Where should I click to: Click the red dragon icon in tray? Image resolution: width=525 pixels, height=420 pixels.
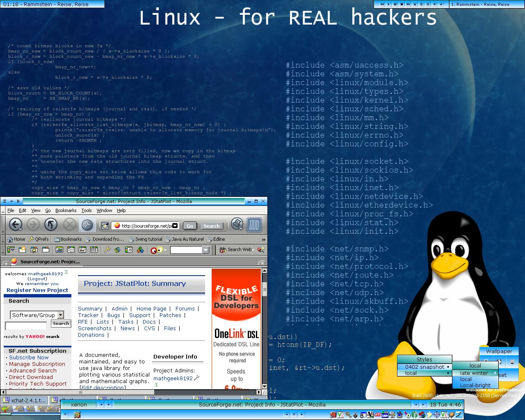[333, 415]
